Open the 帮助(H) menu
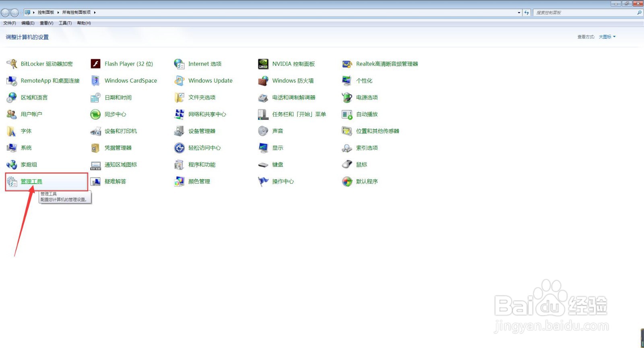Screen dimensions: 644x348 (84, 23)
